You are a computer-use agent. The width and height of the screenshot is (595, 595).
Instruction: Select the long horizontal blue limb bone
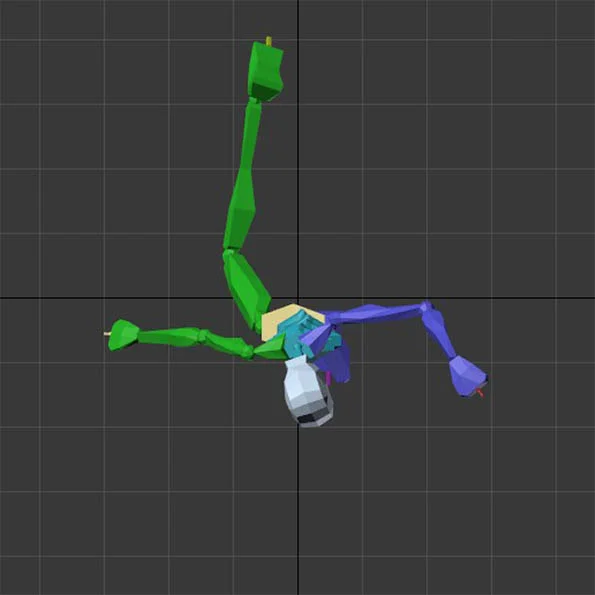(376, 313)
